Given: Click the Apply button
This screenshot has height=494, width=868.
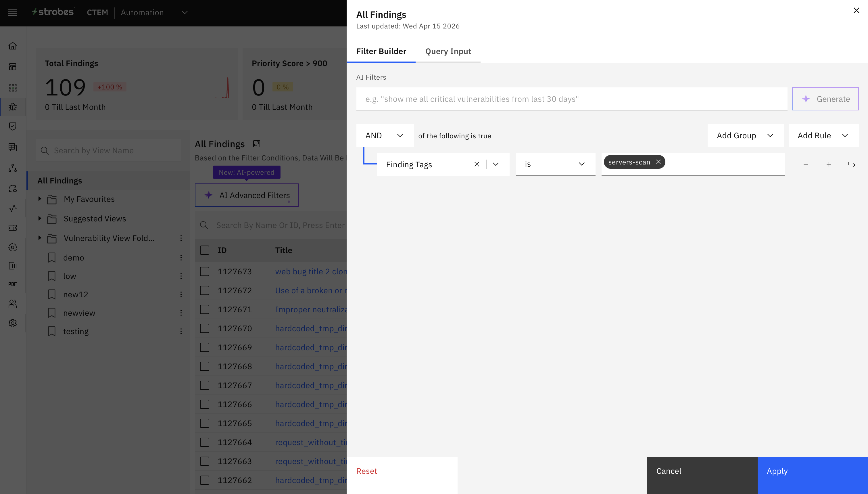Looking at the screenshot, I should (813, 471).
